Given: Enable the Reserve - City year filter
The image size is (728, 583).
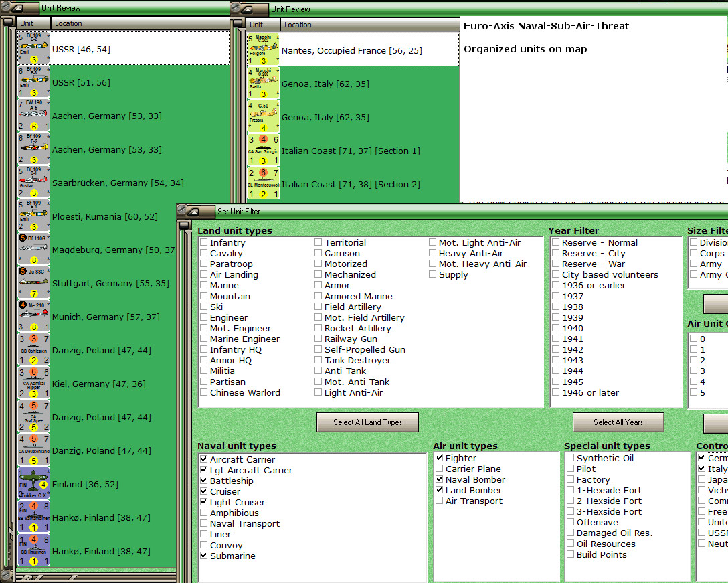Looking at the screenshot, I should (x=555, y=253).
